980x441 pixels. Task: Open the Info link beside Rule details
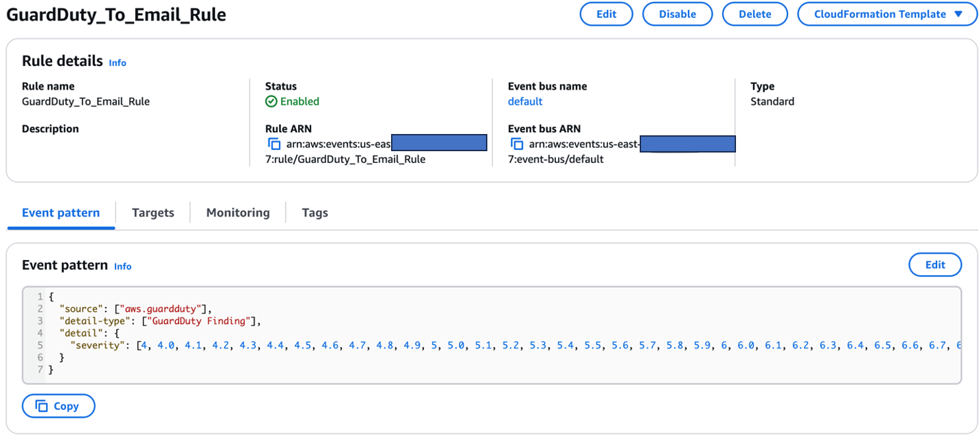117,63
